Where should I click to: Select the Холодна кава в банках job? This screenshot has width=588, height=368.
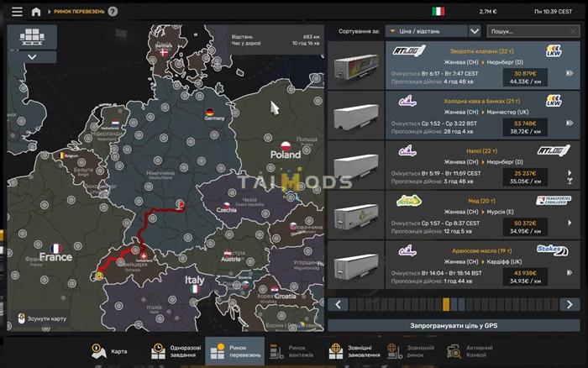click(483, 115)
